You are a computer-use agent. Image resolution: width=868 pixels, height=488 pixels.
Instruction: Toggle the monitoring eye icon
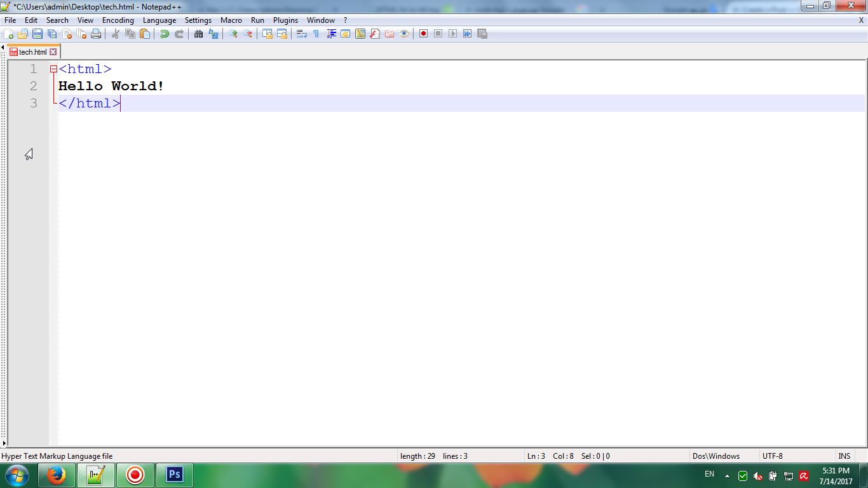[x=404, y=34]
